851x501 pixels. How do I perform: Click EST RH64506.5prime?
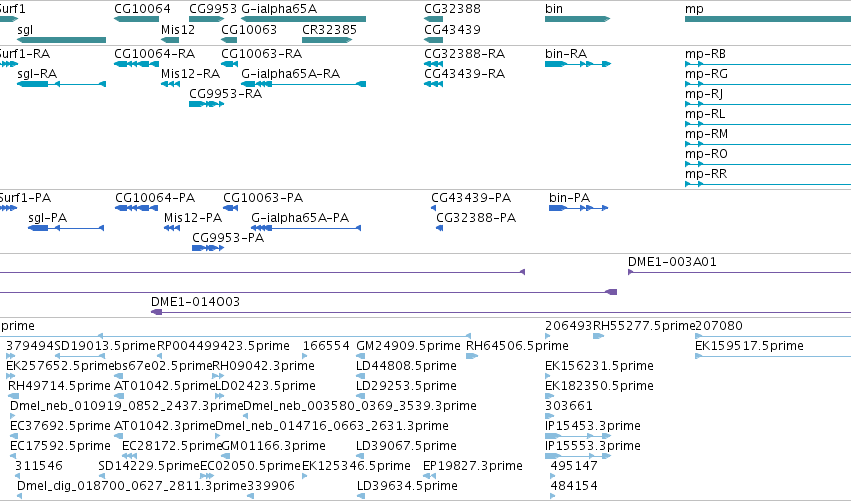click(517, 346)
